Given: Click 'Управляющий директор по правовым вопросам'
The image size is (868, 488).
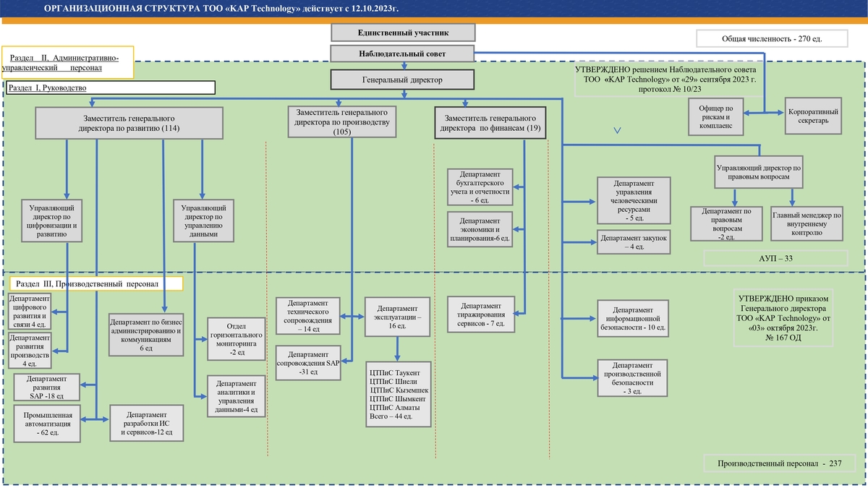Looking at the screenshot, I should pyautogui.click(x=758, y=171).
